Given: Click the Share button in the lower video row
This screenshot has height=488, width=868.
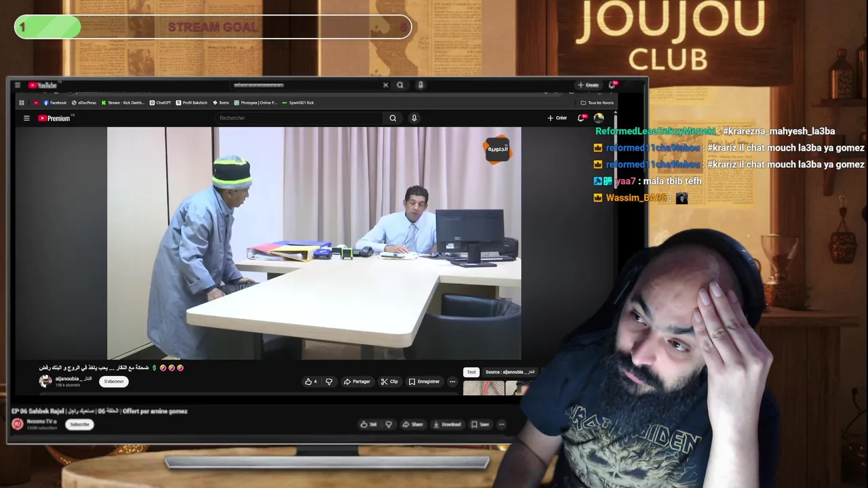Looking at the screenshot, I should pos(412,424).
